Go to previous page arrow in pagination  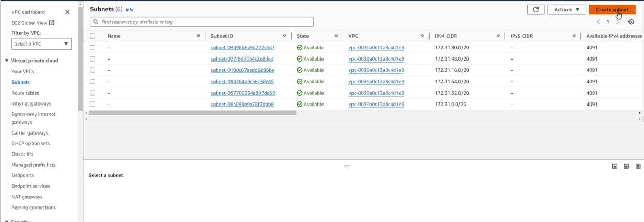(x=598, y=22)
